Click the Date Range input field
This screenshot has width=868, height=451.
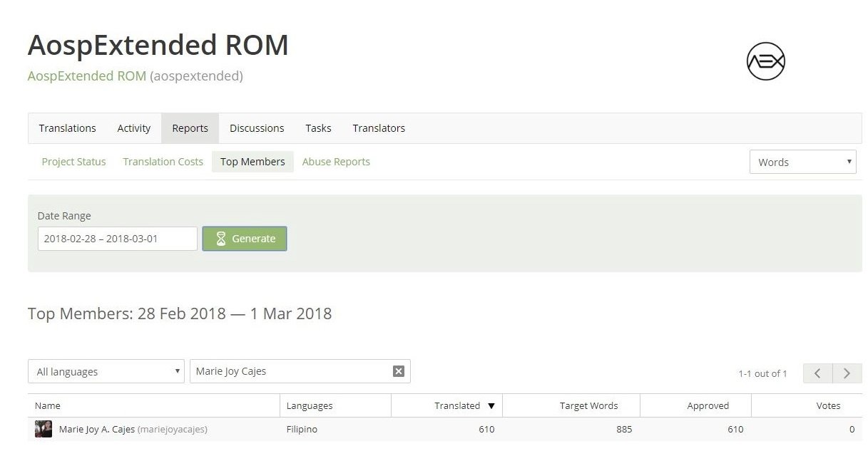click(x=118, y=239)
